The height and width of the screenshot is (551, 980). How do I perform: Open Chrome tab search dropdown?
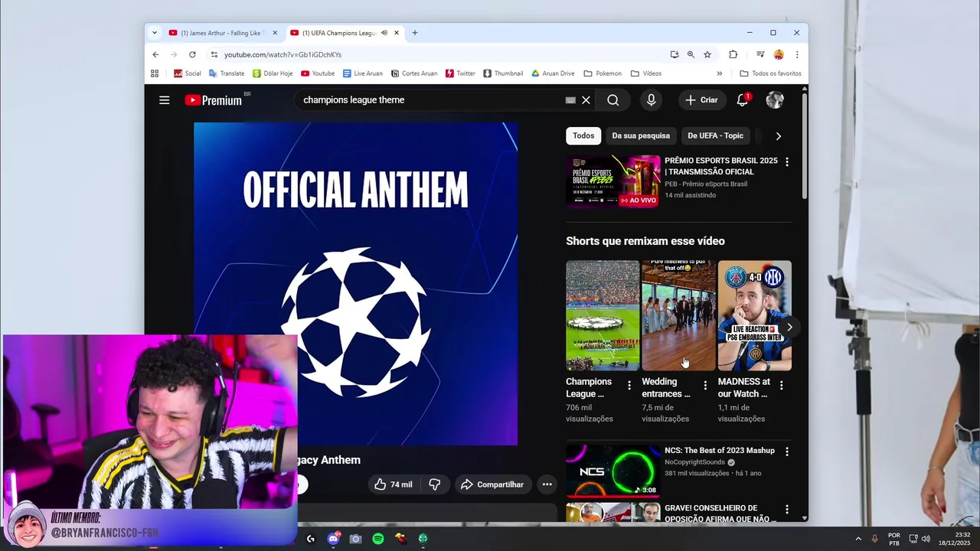[155, 33]
